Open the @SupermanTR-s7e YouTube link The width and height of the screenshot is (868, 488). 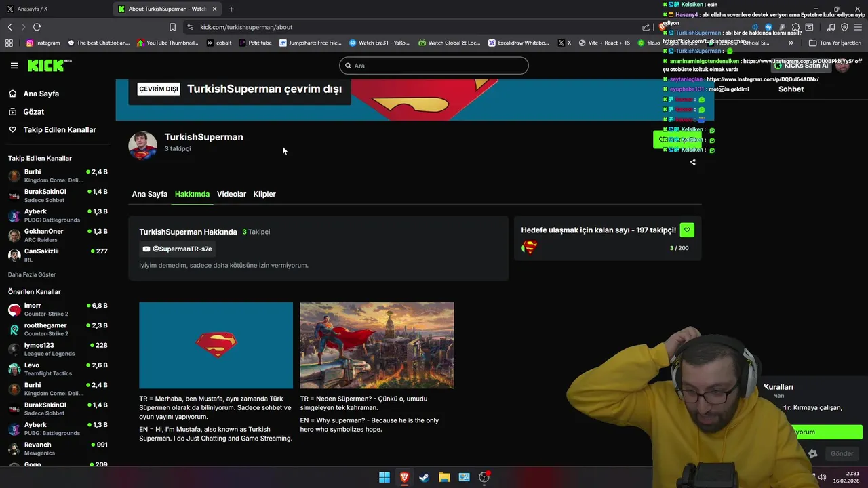pos(178,249)
